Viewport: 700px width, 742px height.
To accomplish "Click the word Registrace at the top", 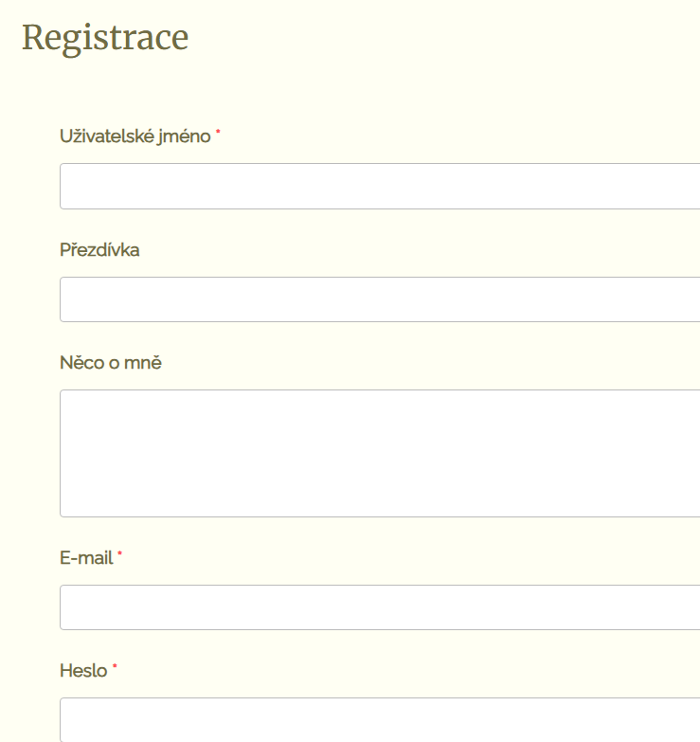I will click(105, 38).
